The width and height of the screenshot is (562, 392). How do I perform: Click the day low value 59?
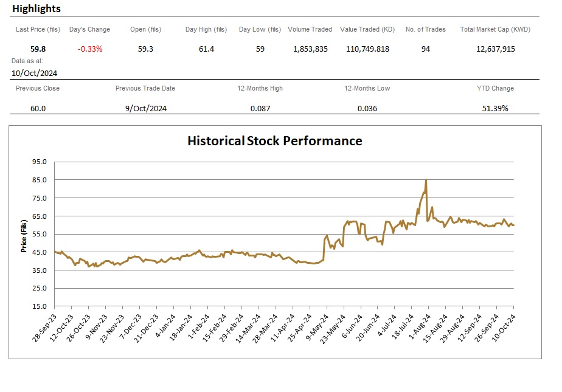(x=260, y=49)
